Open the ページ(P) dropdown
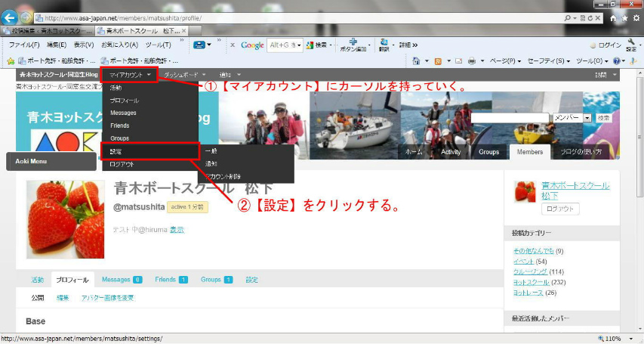Image resolution: width=644 pixels, height=344 pixels. (x=505, y=61)
